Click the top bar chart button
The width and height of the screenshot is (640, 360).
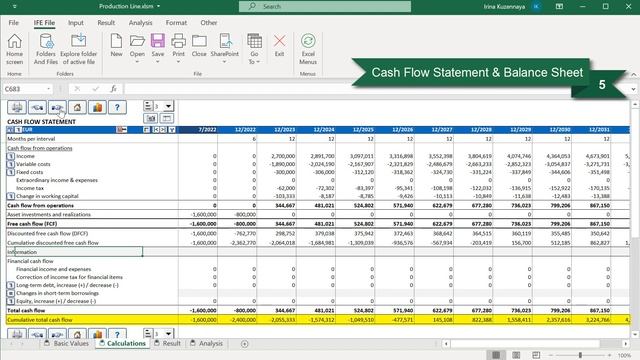(97, 107)
